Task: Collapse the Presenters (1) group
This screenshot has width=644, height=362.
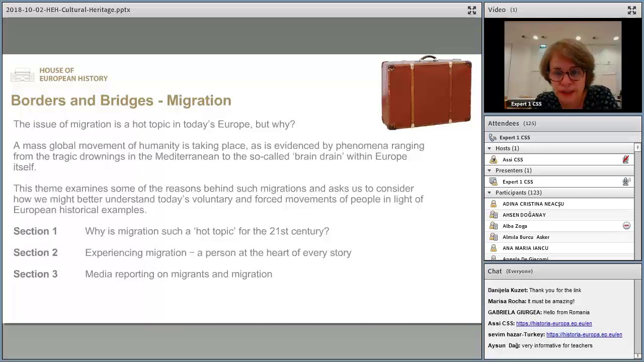Action: point(489,170)
